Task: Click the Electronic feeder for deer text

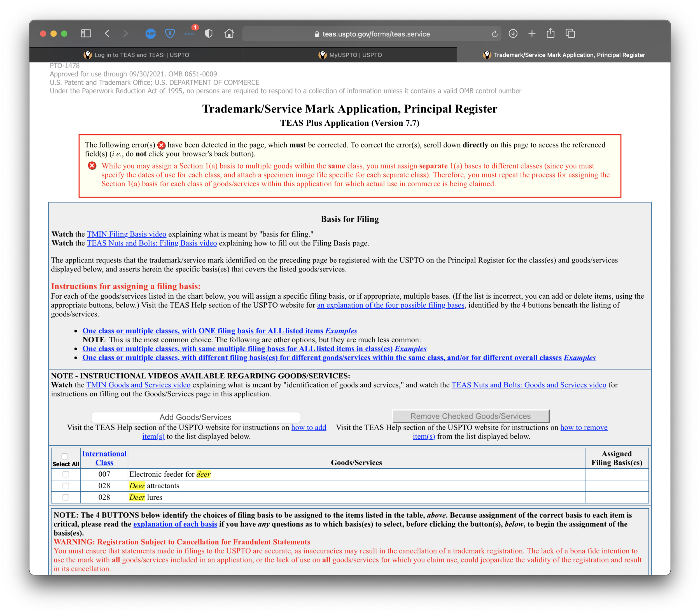Action: click(x=170, y=474)
